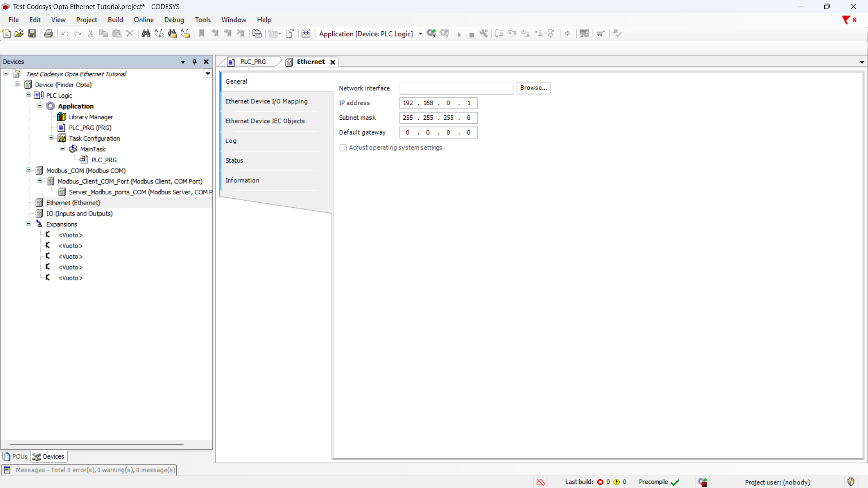Click the Print toolbar icon
868x488 pixels.
[x=48, y=33]
